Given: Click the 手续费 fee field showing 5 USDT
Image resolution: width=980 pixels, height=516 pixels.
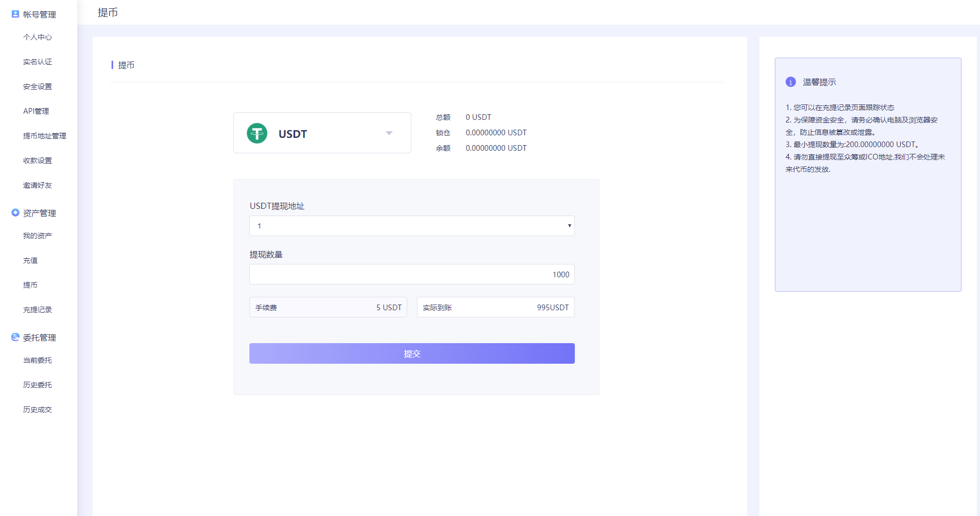Looking at the screenshot, I should [x=328, y=307].
